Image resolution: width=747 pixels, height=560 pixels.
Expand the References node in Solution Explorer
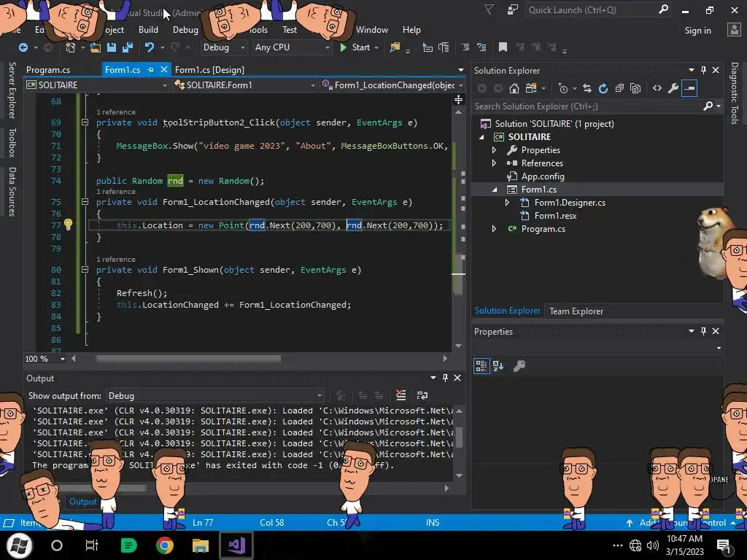494,163
